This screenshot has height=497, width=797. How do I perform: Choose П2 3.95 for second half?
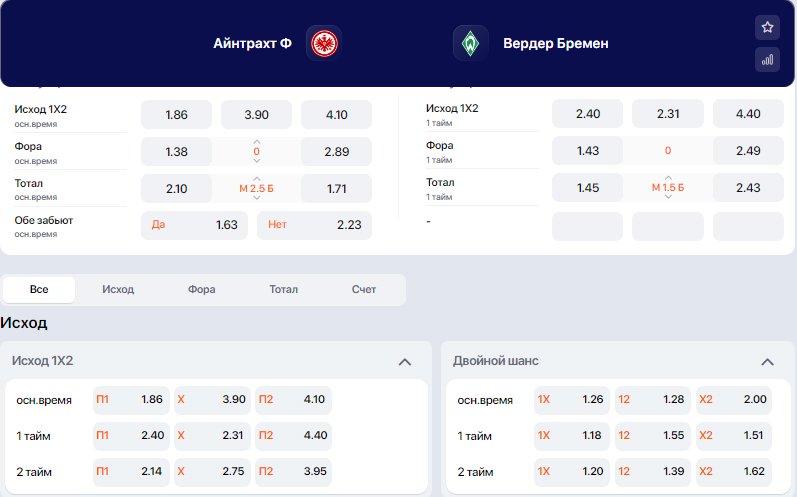point(293,472)
